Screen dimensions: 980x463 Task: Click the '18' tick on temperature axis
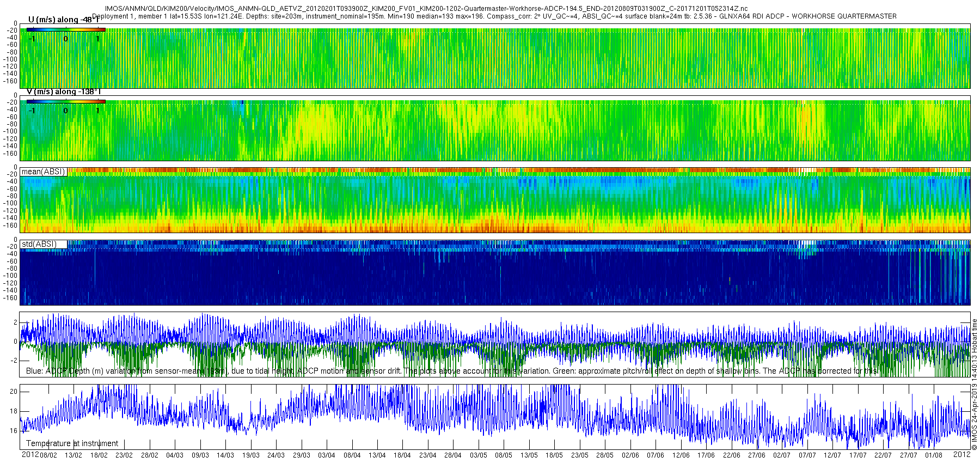click(14, 411)
